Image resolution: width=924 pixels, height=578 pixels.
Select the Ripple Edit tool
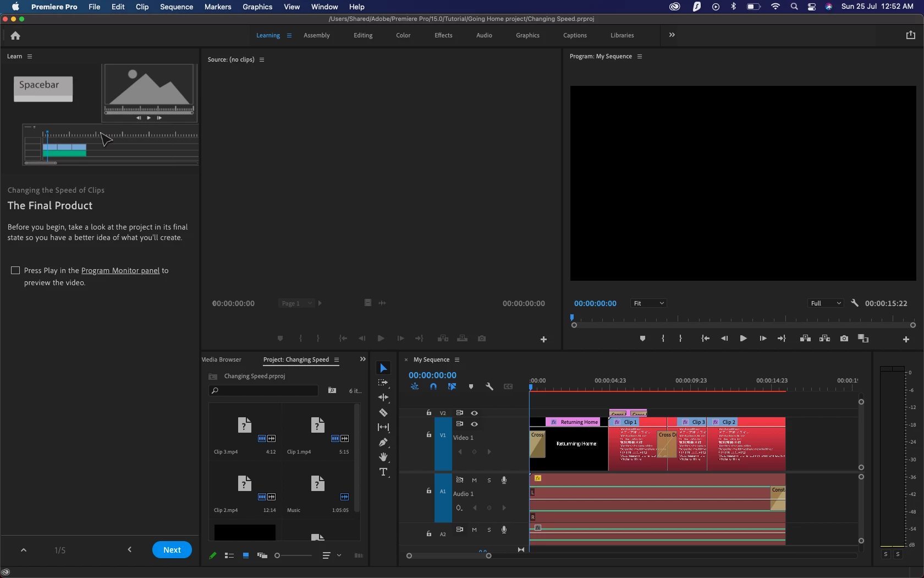[383, 397]
